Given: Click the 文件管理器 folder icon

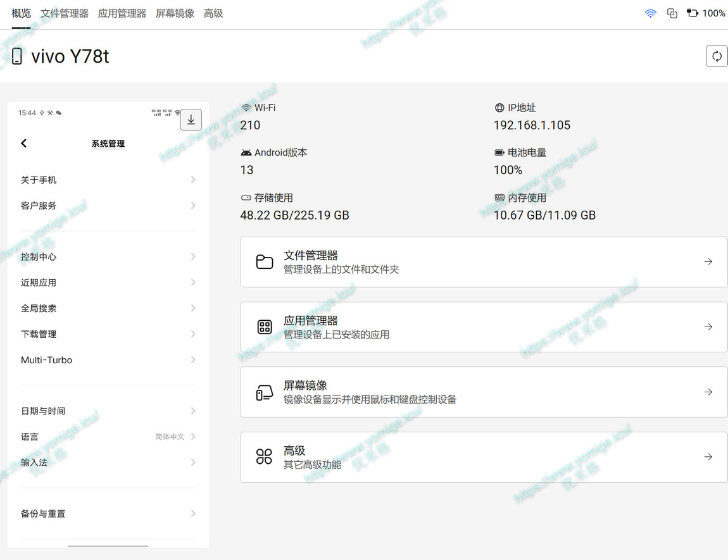Looking at the screenshot, I should pyautogui.click(x=265, y=262).
